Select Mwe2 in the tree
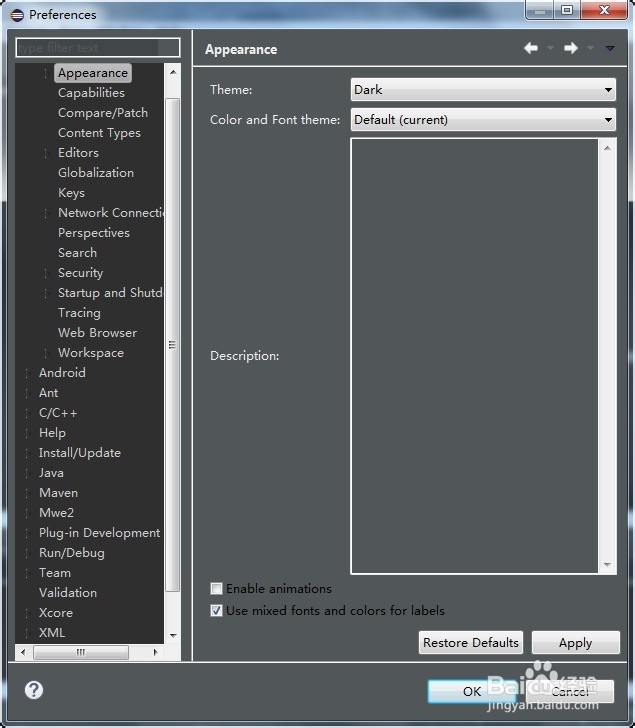Screen dimensions: 635x728 tap(56, 513)
